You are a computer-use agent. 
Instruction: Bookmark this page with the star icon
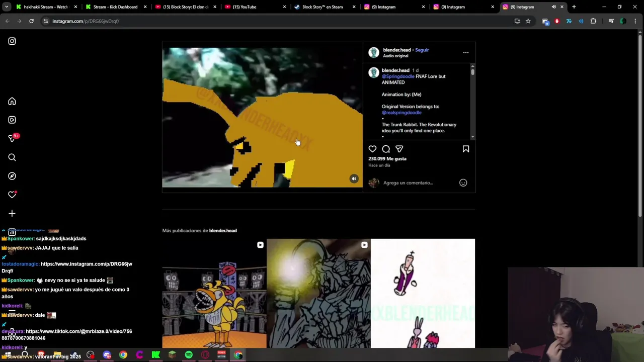pos(528,21)
